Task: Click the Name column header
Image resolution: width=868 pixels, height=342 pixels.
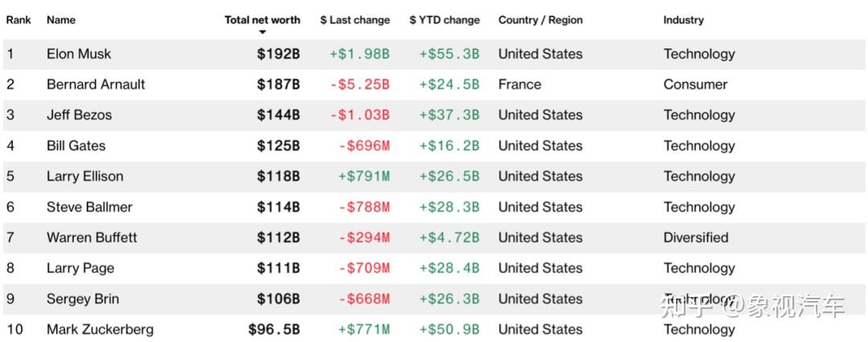Action: pos(61,20)
